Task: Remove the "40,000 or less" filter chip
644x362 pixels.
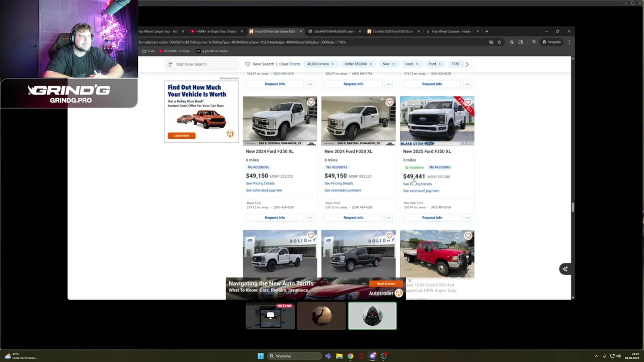Action: 333,64
